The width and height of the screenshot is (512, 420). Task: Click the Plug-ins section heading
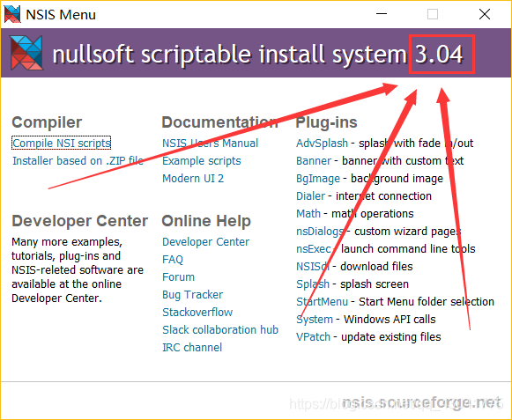327,122
